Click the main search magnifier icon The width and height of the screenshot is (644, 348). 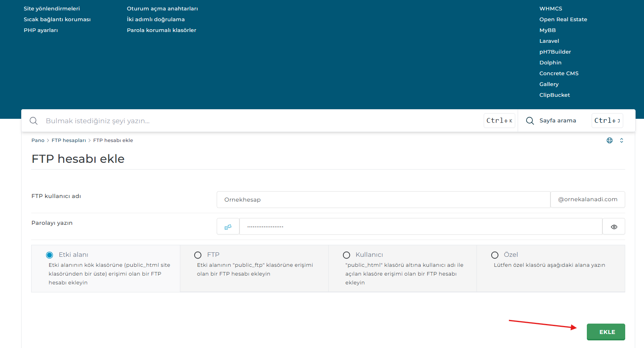pos(34,121)
